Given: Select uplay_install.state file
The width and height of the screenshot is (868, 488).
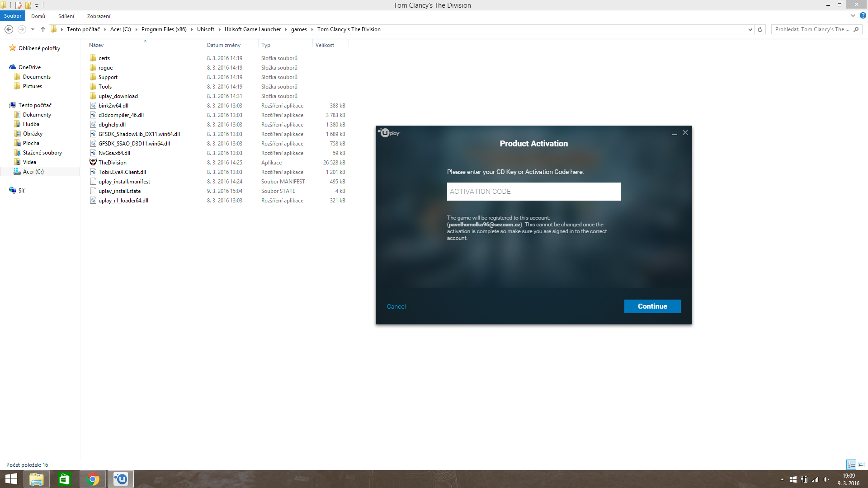Looking at the screenshot, I should (x=119, y=191).
